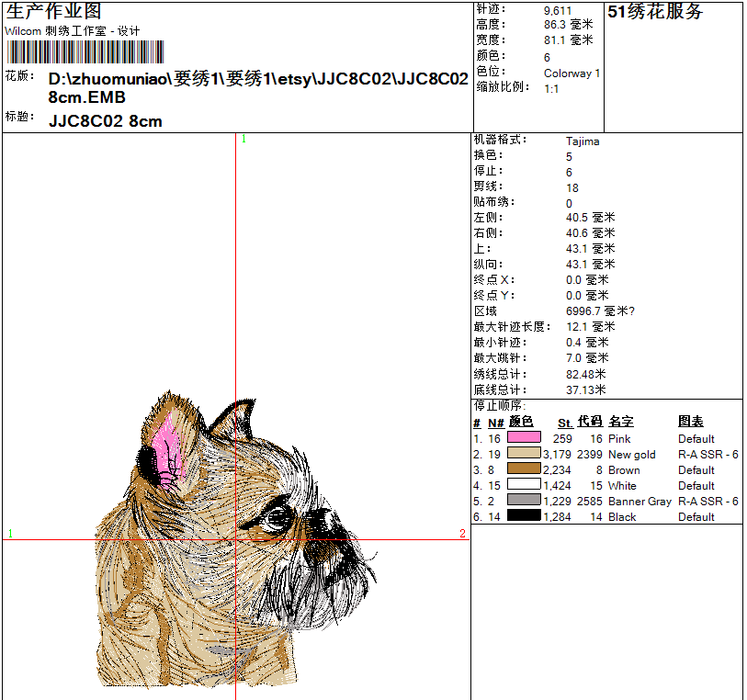Click the 图表 column header
Screen dimensions: 747x700
coord(691,422)
